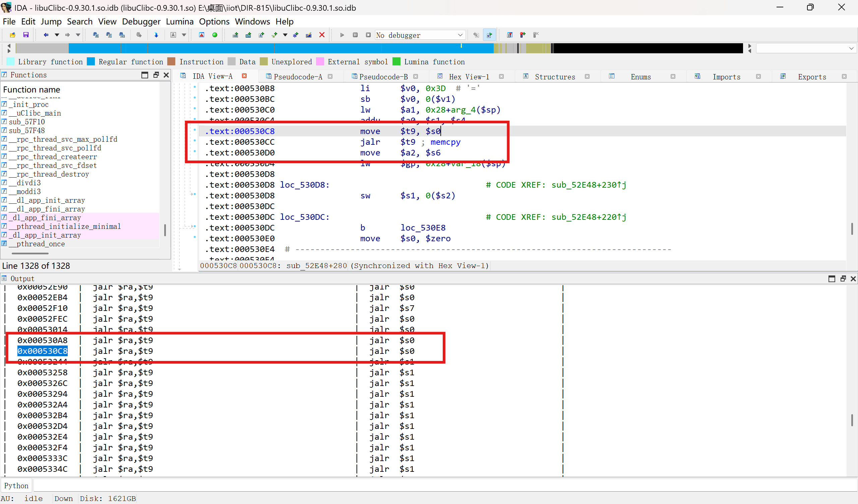The image size is (858, 504).
Task: Click the Python command input field
Action: point(445,486)
